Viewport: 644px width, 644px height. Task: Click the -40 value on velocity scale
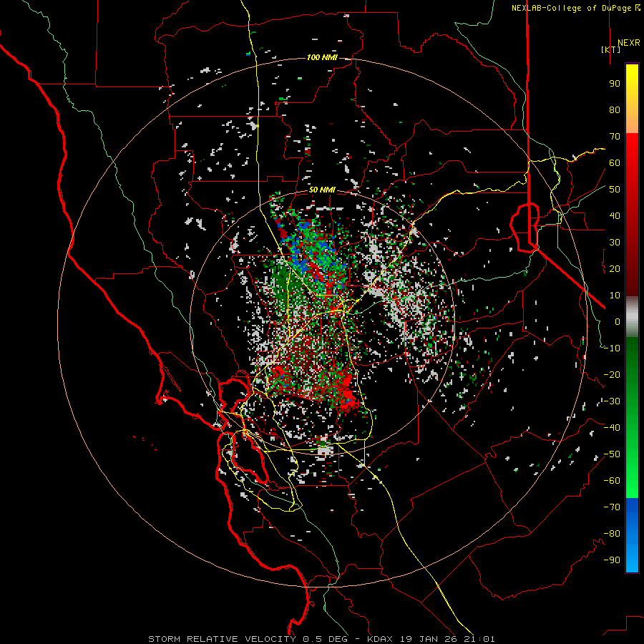click(x=612, y=428)
